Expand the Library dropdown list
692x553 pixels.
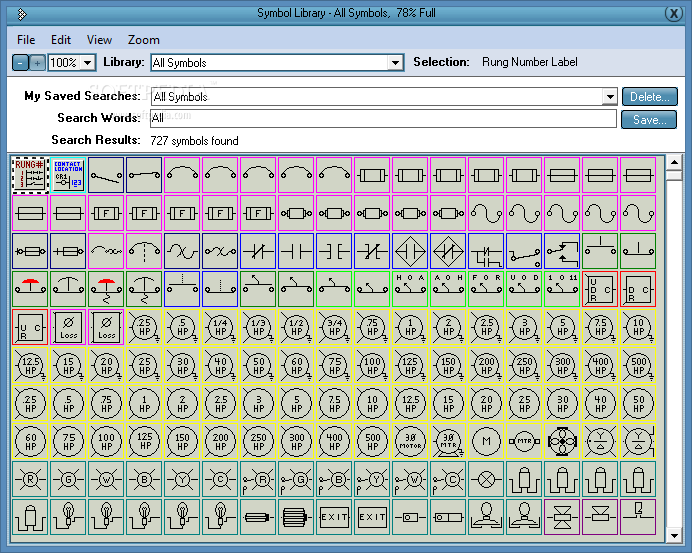(x=395, y=63)
